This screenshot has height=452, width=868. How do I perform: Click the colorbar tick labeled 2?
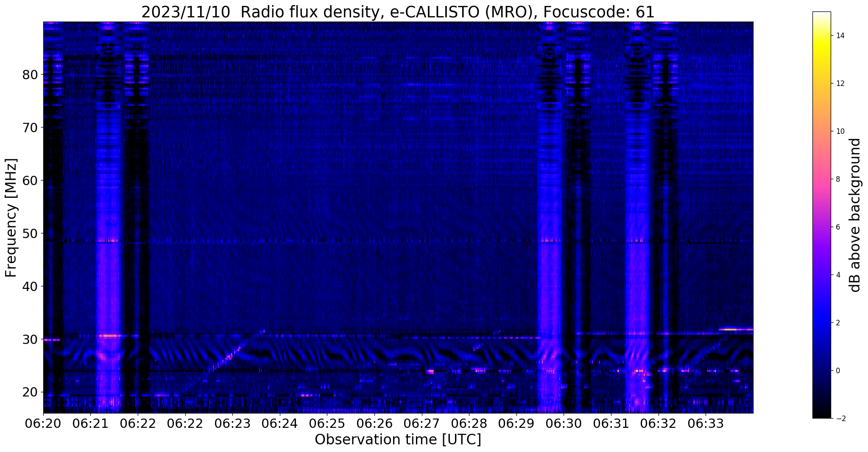pyautogui.click(x=837, y=323)
